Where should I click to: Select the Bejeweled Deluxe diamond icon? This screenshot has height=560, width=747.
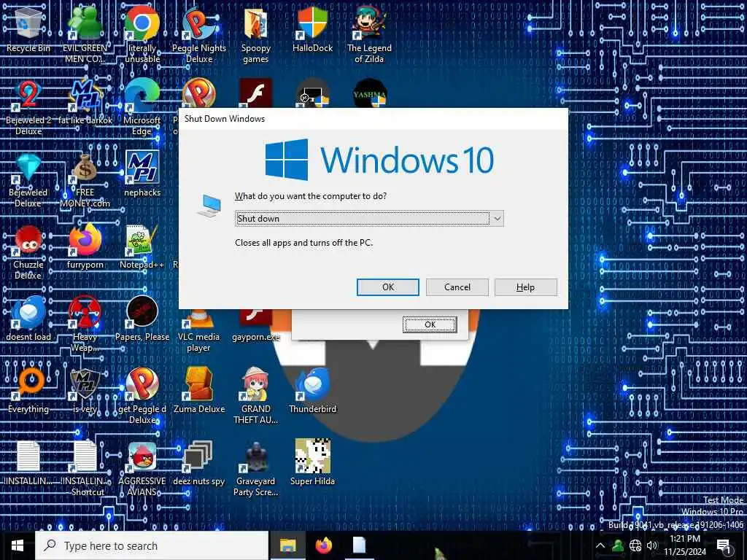(x=28, y=180)
